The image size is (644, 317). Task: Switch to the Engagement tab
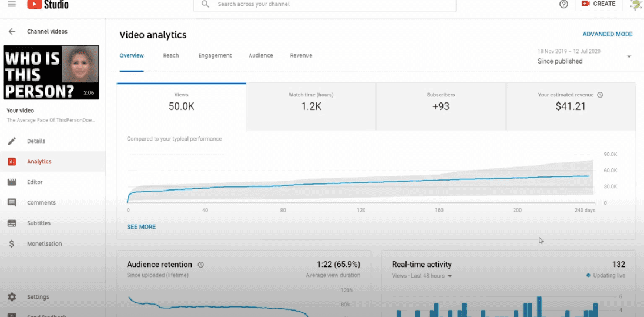[x=215, y=55]
